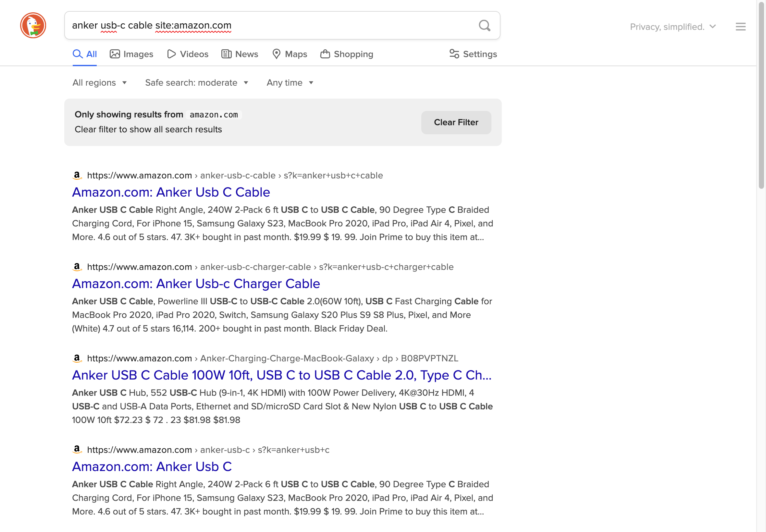Open the Maps tab
766x532 pixels.
[290, 54]
